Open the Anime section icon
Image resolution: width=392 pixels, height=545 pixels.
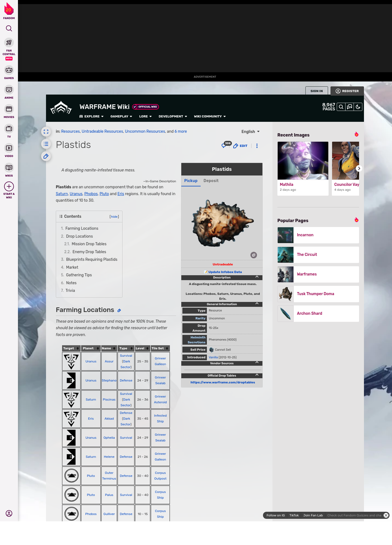point(9,90)
